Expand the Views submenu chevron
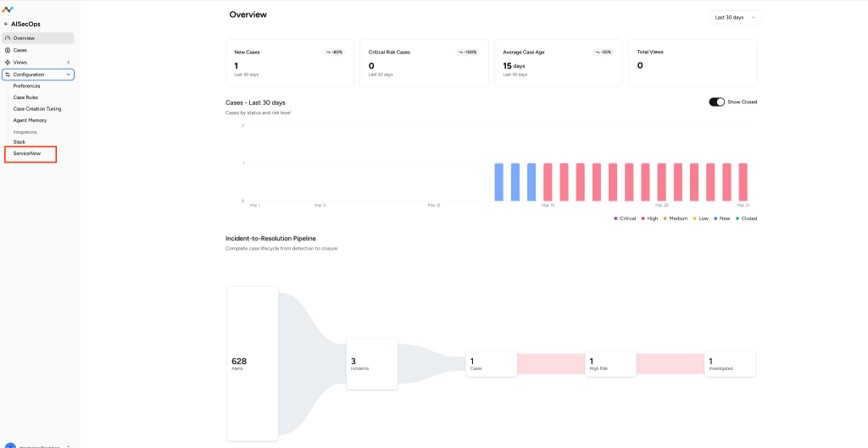This screenshot has width=868, height=448. pyautogui.click(x=68, y=63)
